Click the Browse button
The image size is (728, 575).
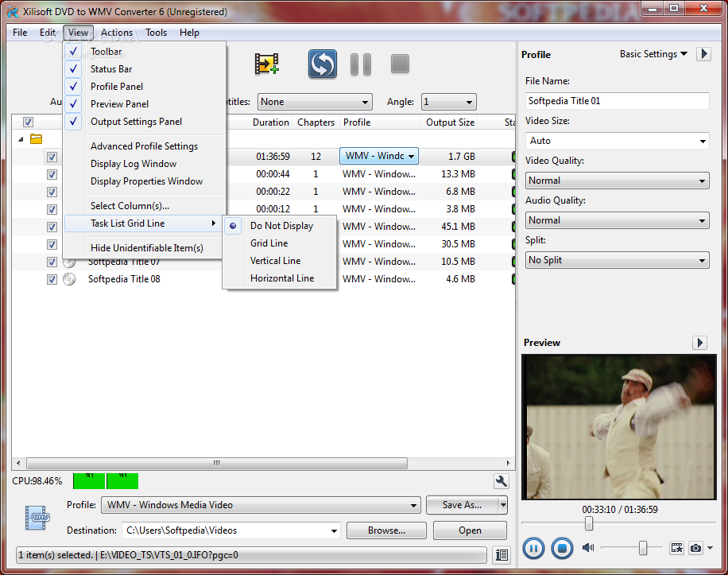coord(386,530)
